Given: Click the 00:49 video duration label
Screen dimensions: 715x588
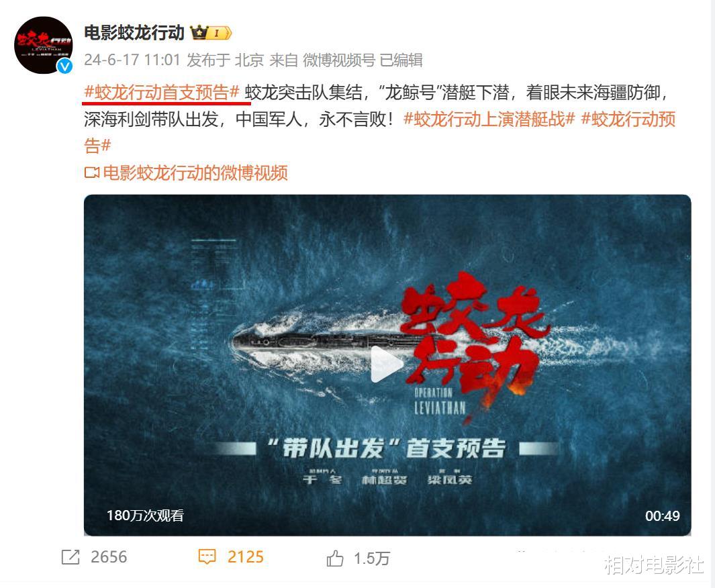Looking at the screenshot, I should (x=662, y=516).
